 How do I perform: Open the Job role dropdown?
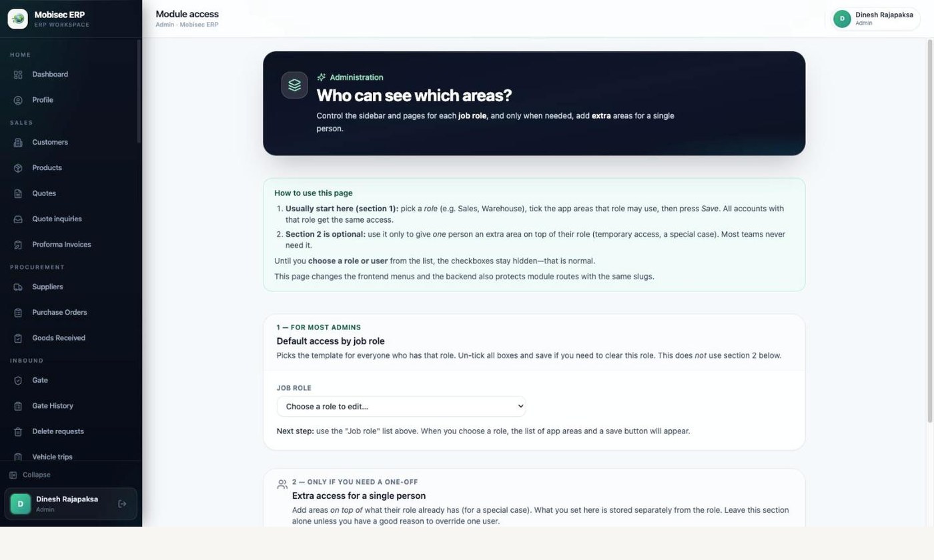tap(401, 407)
